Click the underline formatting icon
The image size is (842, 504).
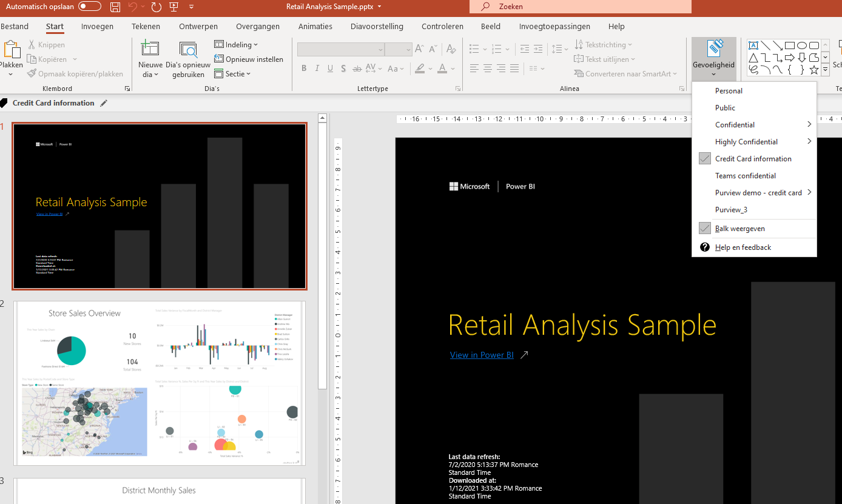[330, 69]
